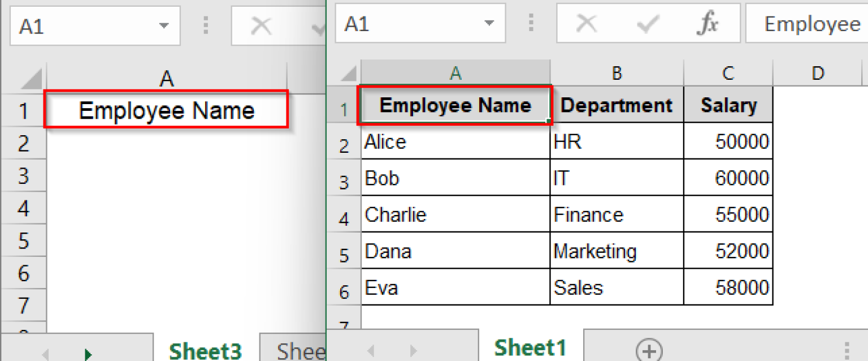Switch to the Sheet3 tab
Image resolution: width=868 pixels, height=361 pixels.
click(x=206, y=351)
